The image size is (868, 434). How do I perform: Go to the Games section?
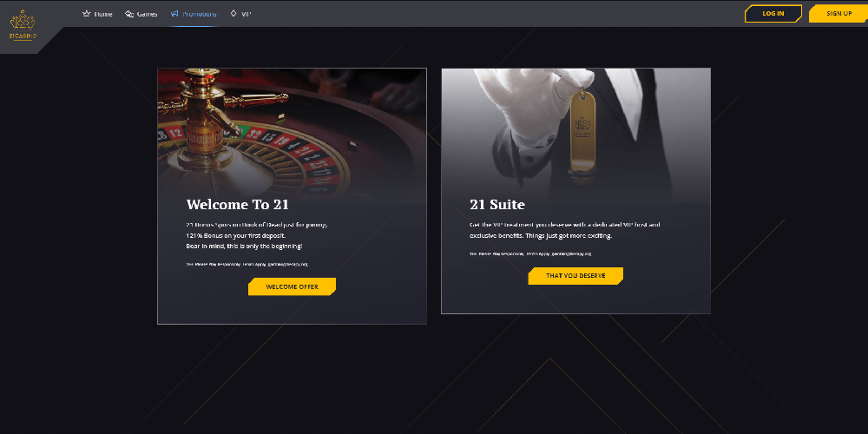pos(148,14)
